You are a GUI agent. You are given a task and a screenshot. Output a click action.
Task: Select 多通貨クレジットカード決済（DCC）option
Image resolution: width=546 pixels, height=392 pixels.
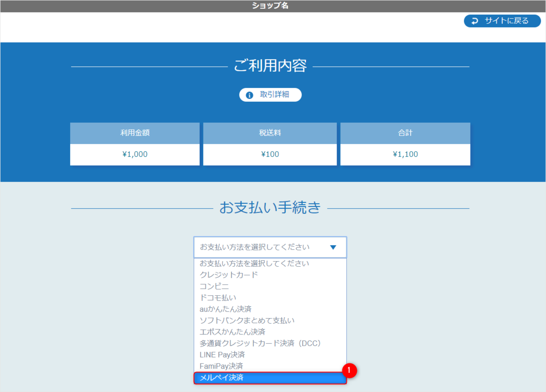(x=260, y=343)
